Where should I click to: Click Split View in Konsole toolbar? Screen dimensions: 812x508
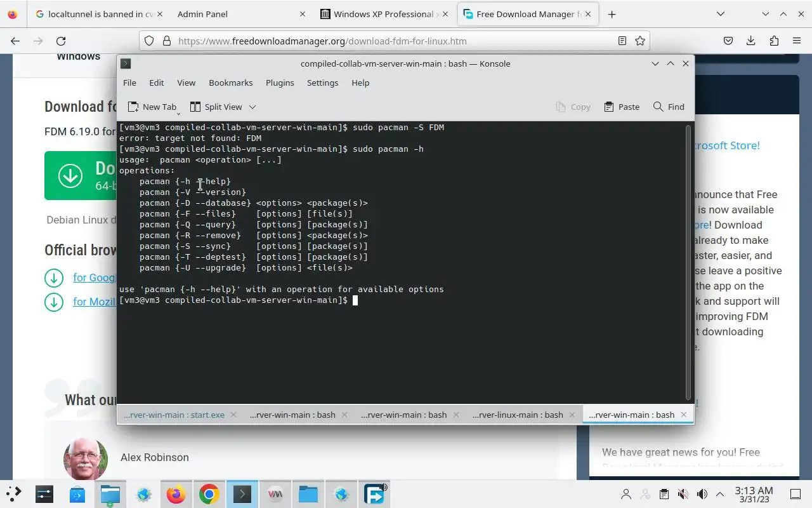point(216,107)
